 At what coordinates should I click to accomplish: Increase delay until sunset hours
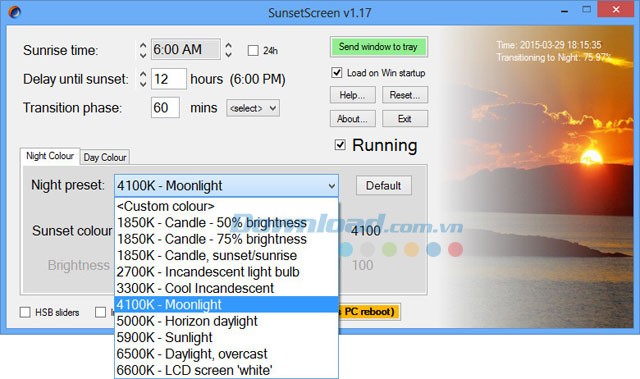(x=143, y=74)
